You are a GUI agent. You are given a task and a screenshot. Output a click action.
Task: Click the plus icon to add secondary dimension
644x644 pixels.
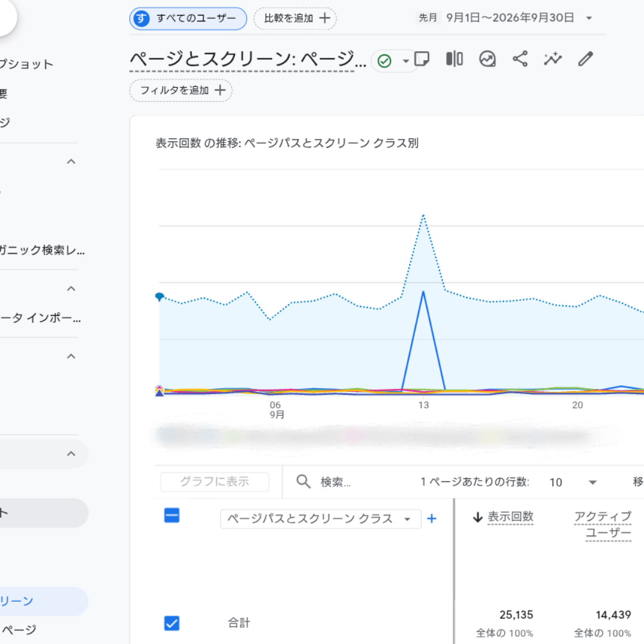point(432,519)
